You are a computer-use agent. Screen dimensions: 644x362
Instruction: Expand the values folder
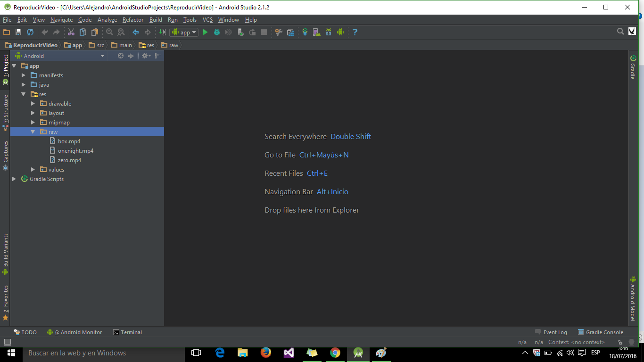pos(33,170)
